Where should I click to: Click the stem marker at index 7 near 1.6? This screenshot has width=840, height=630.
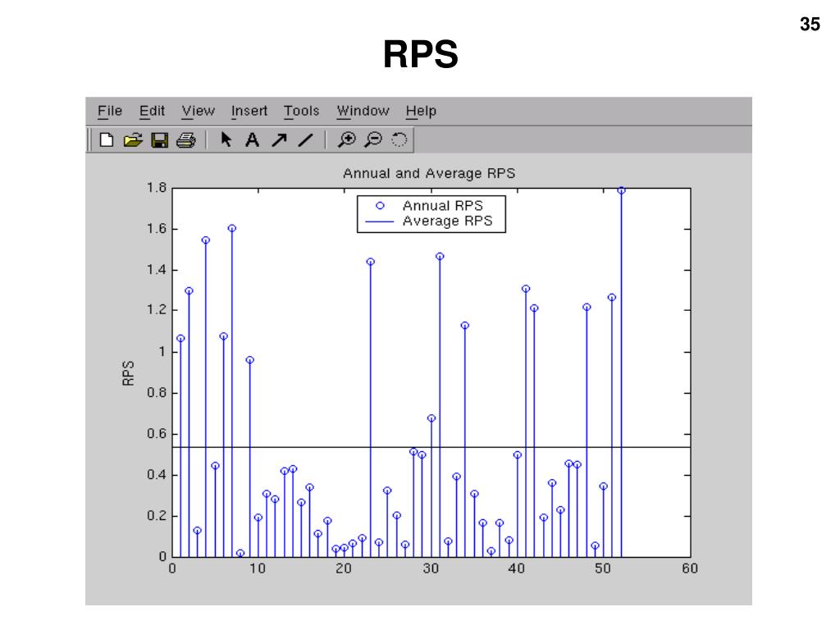tap(232, 228)
